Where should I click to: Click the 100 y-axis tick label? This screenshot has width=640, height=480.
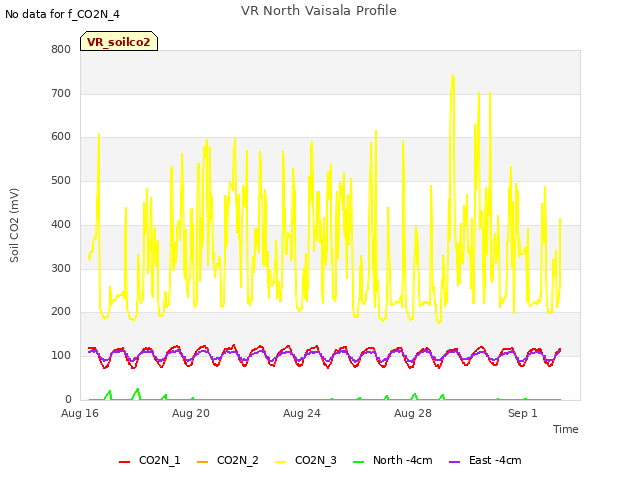pyautogui.click(x=61, y=356)
